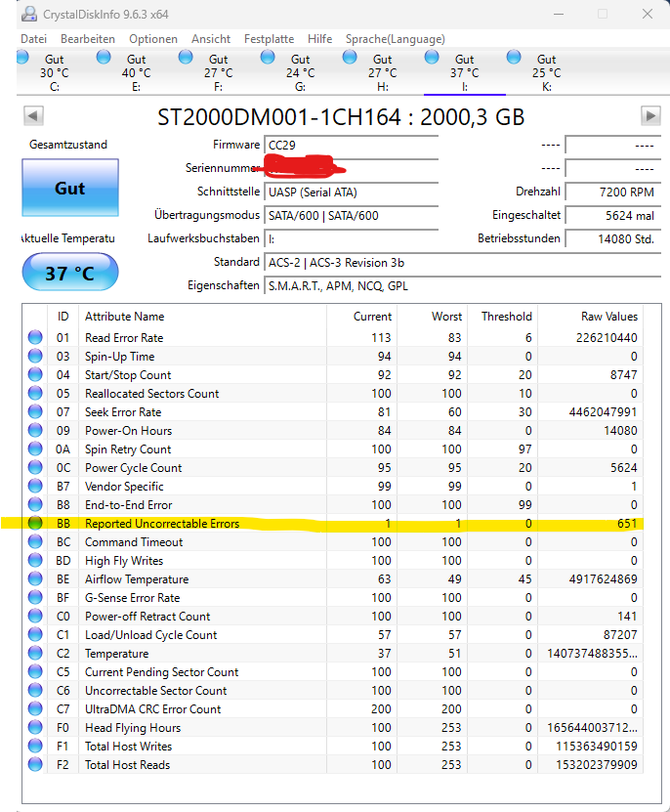This screenshot has width=670, height=812.
Task: Select the Total Host Writes row
Action: (x=333, y=746)
